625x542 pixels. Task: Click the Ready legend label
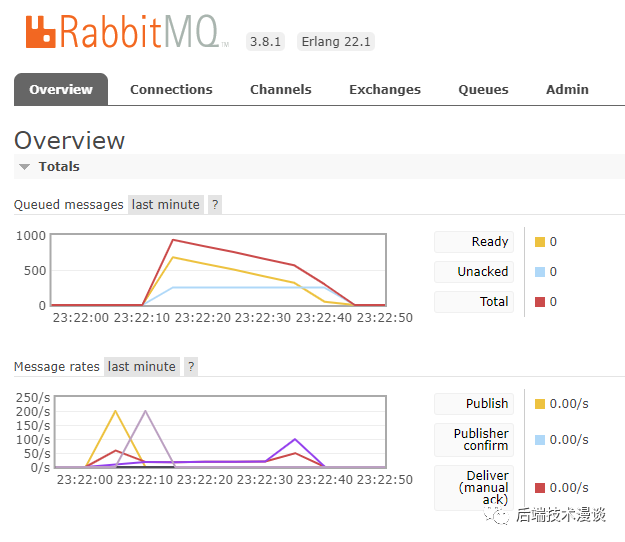(474, 242)
